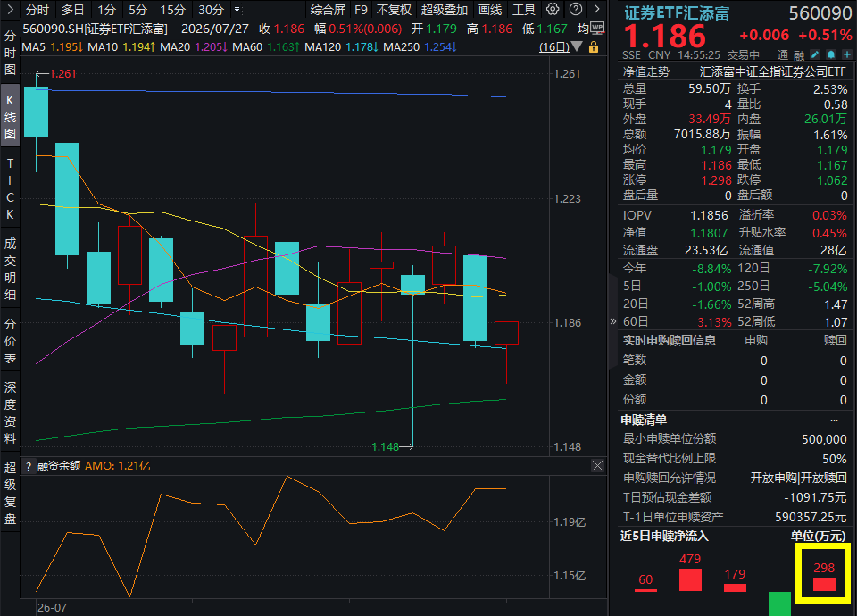Toggle the 不复权 adjustment setting
The image size is (857, 616).
pyautogui.click(x=394, y=10)
